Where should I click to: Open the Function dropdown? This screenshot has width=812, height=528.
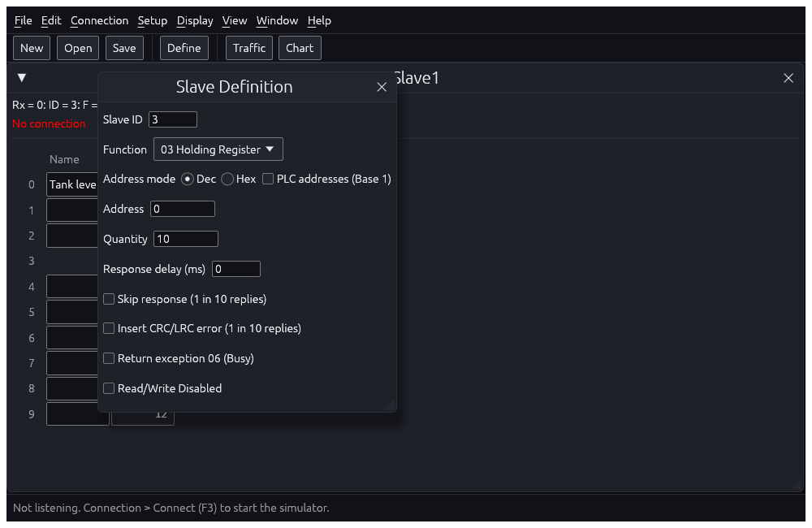click(218, 149)
